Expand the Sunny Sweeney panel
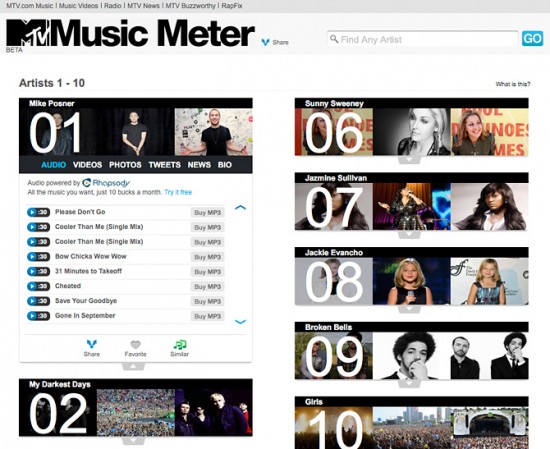Image resolution: width=550 pixels, height=449 pixels. click(409, 160)
